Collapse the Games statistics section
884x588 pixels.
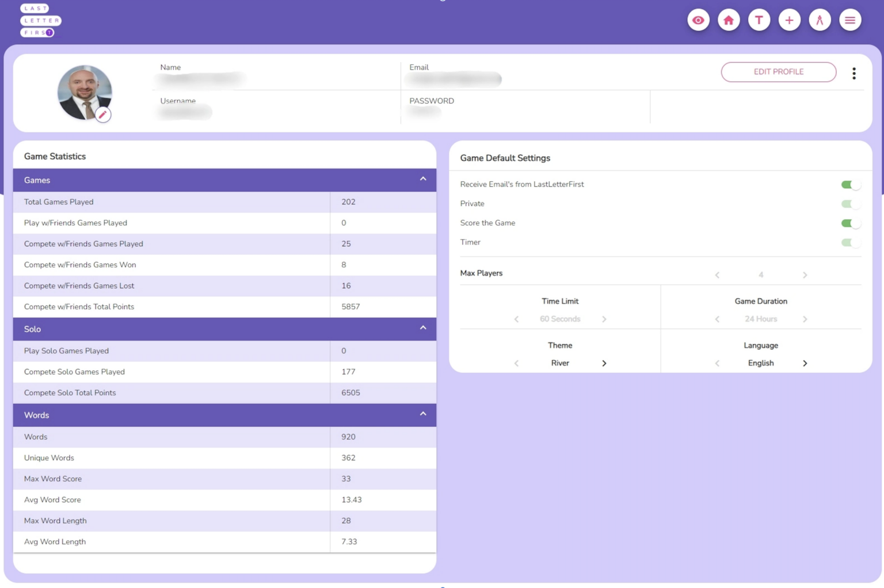tap(423, 180)
